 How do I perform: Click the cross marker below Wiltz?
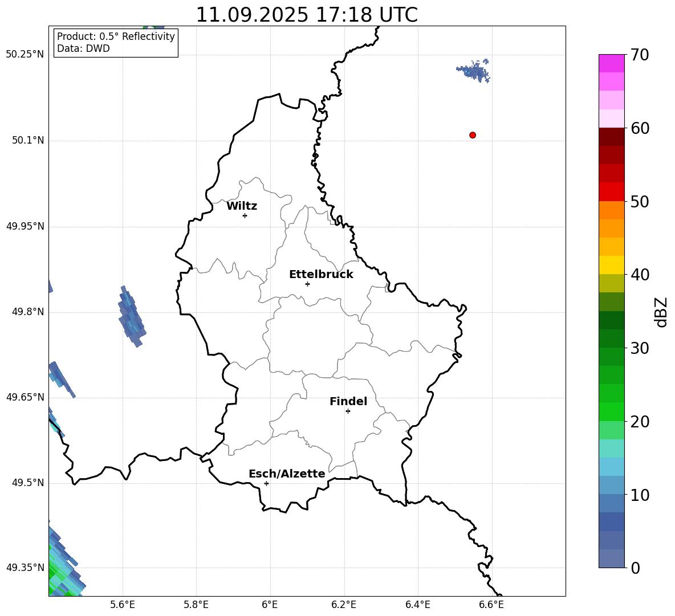point(245,215)
